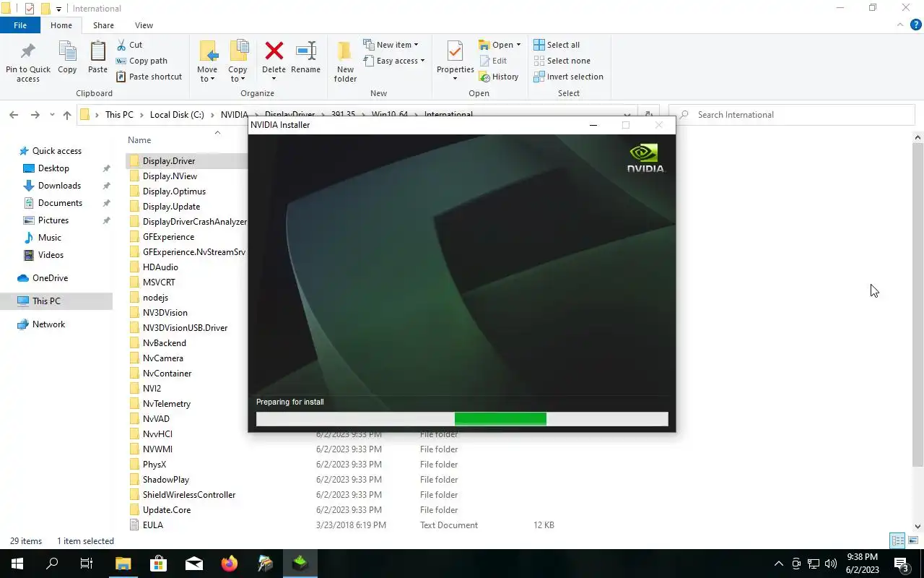Select the ShadowPlay folder
This screenshot has width=924, height=578.
166,480
